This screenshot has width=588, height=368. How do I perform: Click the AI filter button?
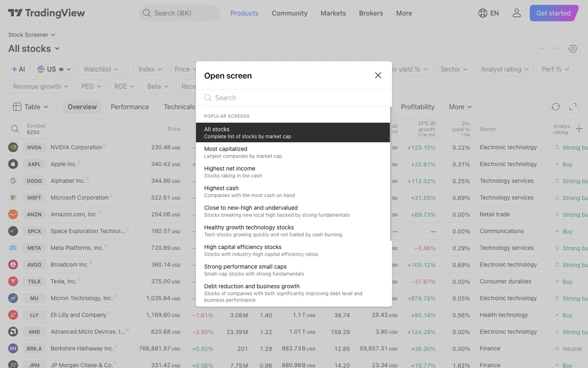(x=19, y=69)
